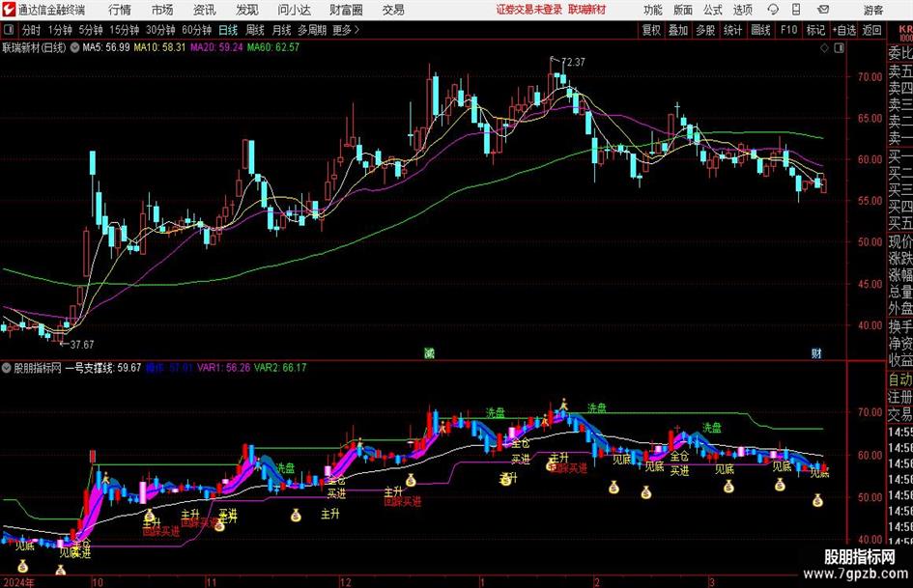Open the 行情 menu

click(x=120, y=10)
